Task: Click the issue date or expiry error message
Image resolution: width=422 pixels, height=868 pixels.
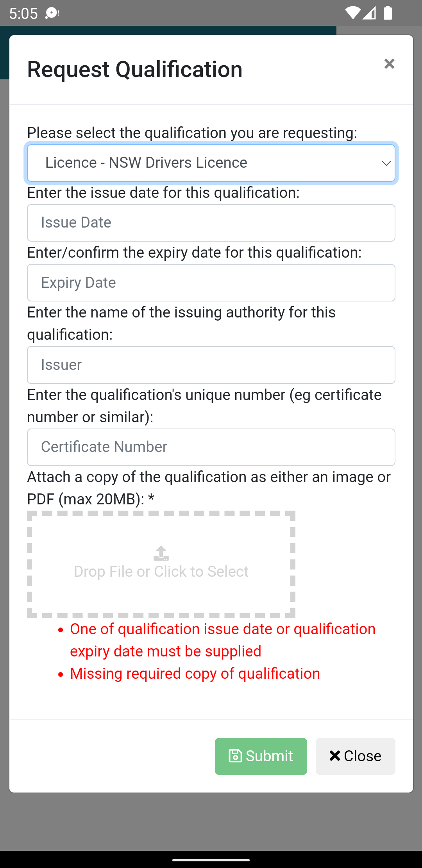Action: [223, 640]
